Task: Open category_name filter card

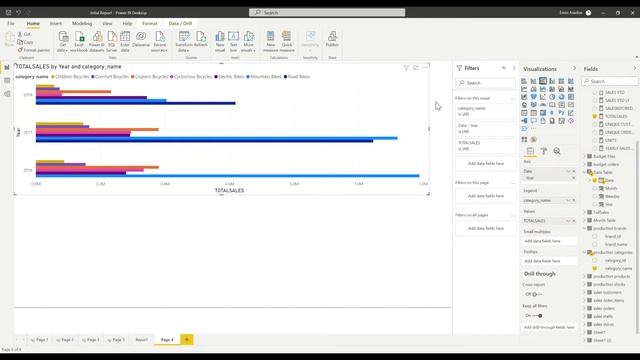Action: tap(485, 111)
